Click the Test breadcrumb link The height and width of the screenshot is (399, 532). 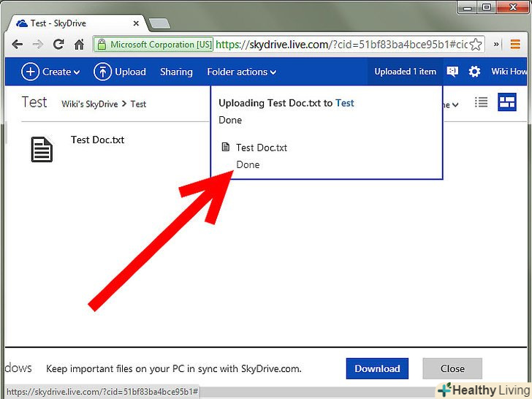[x=138, y=104]
